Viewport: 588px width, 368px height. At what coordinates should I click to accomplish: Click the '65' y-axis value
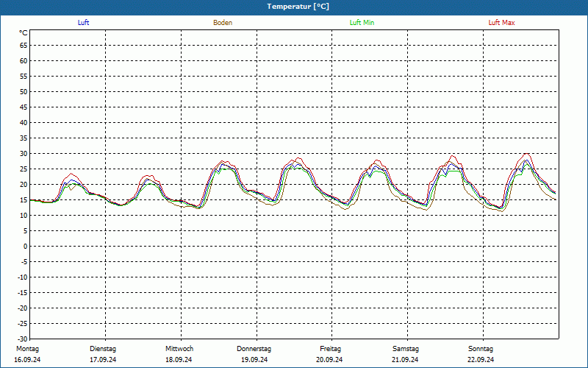point(24,46)
